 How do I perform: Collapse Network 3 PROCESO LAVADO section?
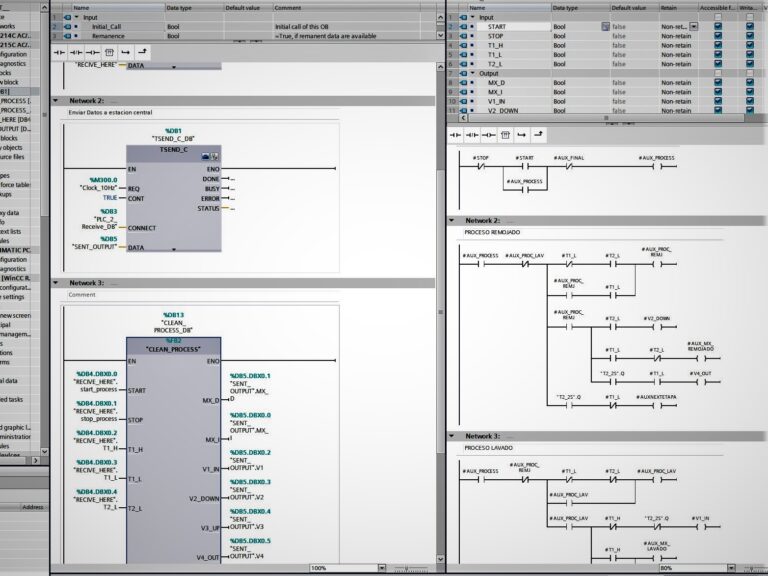[452, 436]
